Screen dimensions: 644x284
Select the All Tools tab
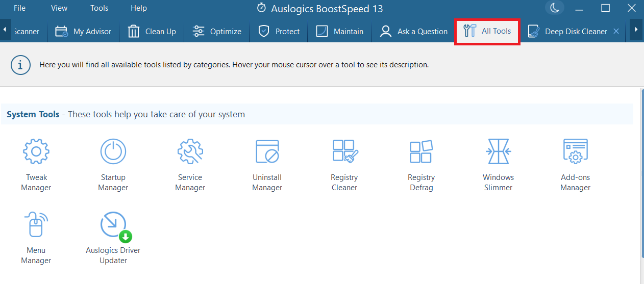[x=487, y=31]
